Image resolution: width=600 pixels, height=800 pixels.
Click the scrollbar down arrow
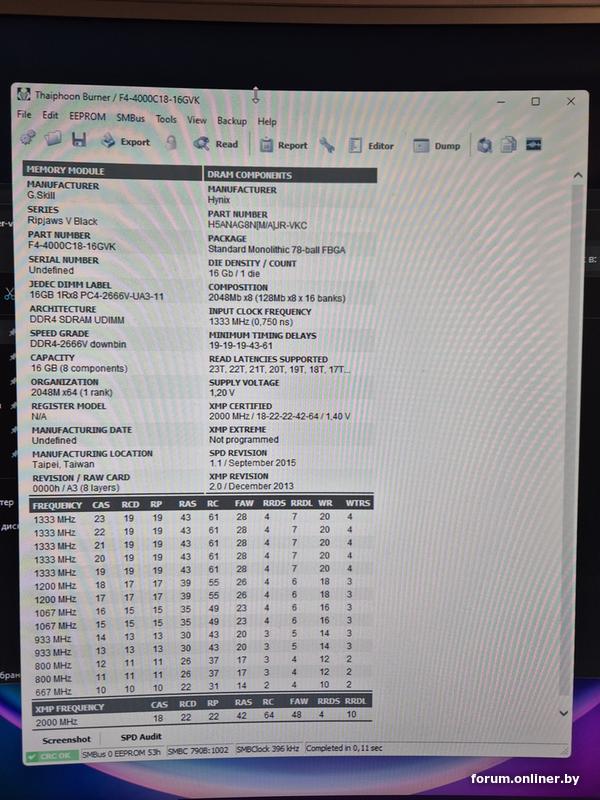[x=563, y=713]
